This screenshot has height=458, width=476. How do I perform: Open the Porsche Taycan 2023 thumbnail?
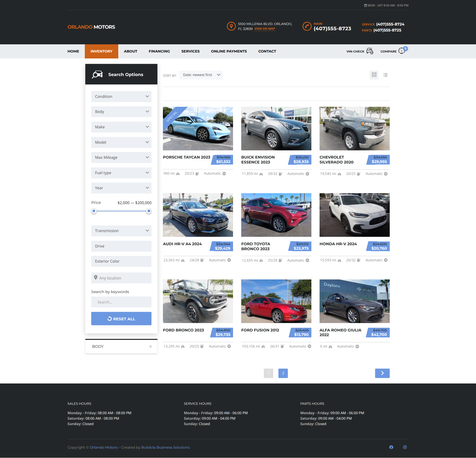pos(198,129)
